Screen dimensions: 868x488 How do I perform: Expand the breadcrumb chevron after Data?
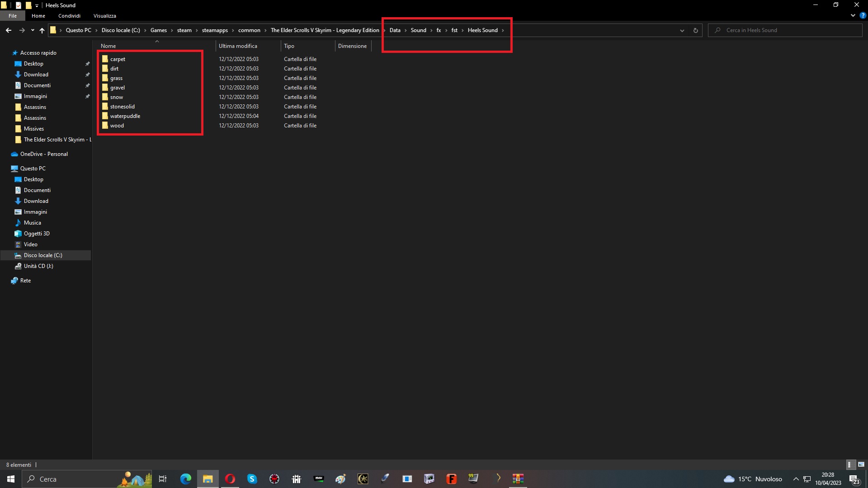pyautogui.click(x=406, y=30)
